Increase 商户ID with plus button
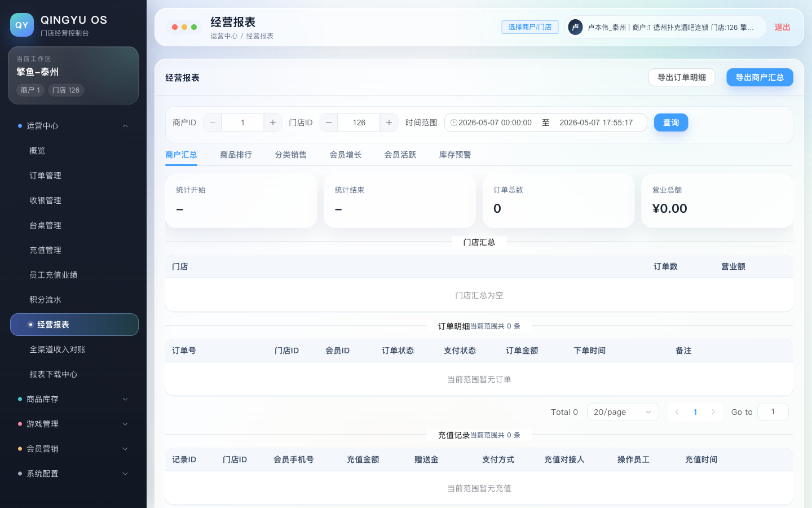The height and width of the screenshot is (508, 812). click(x=273, y=122)
